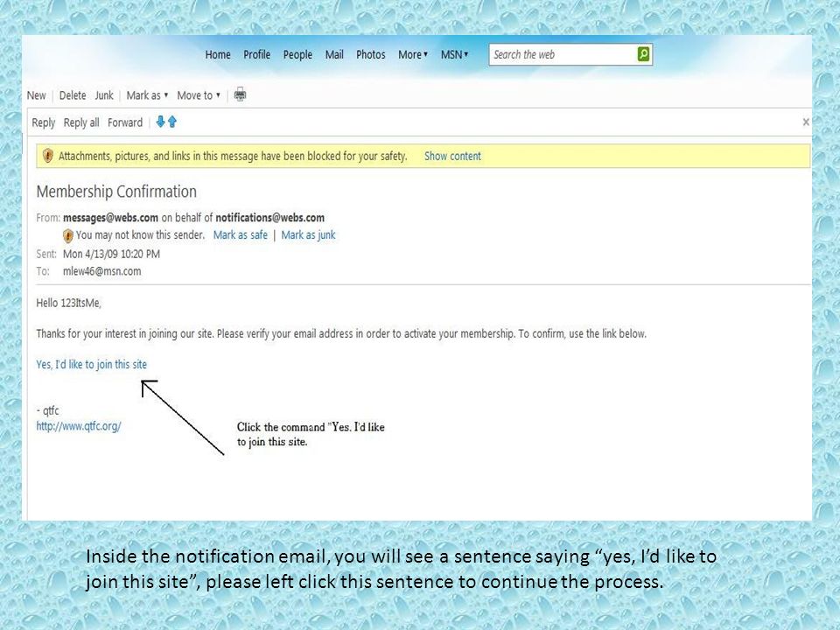The image size is (840, 630).
Task: Click the Forward button
Action: coord(125,122)
